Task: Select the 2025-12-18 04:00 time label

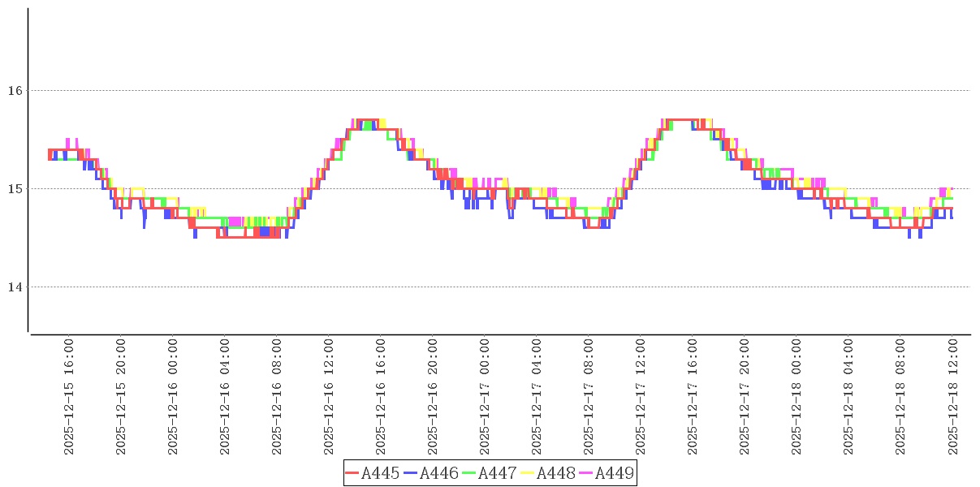Action: (848, 397)
